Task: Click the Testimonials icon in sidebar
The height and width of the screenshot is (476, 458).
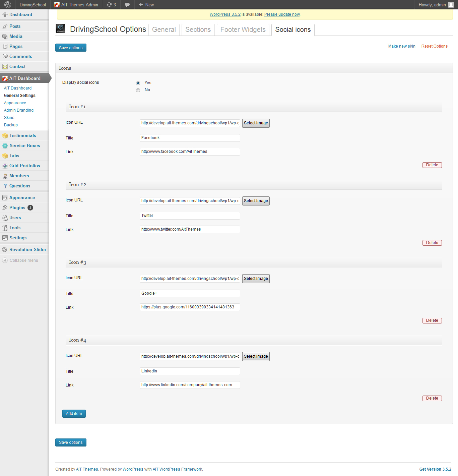Action: pyautogui.click(x=5, y=136)
